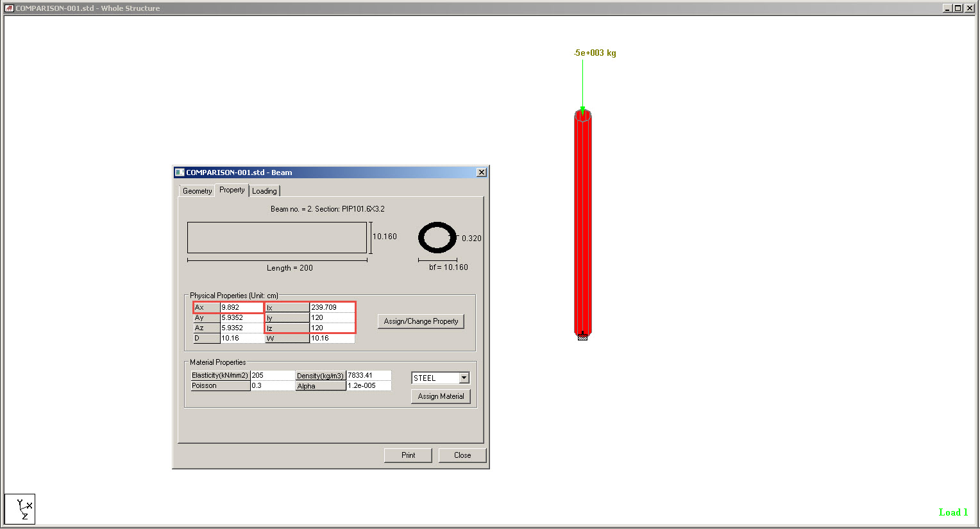Click the green load arrow above the column
The image size is (980, 529).
coord(582,85)
